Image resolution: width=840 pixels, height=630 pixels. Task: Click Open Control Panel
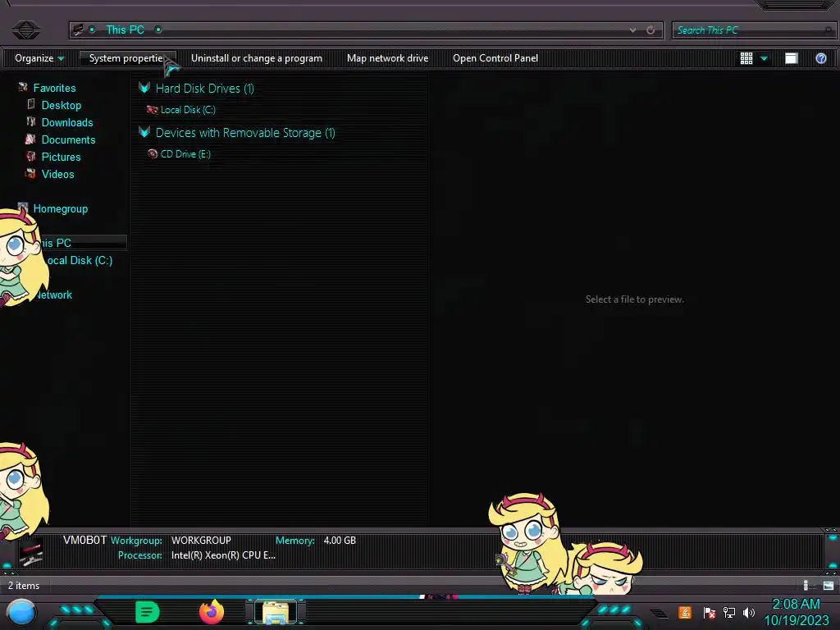coord(495,58)
